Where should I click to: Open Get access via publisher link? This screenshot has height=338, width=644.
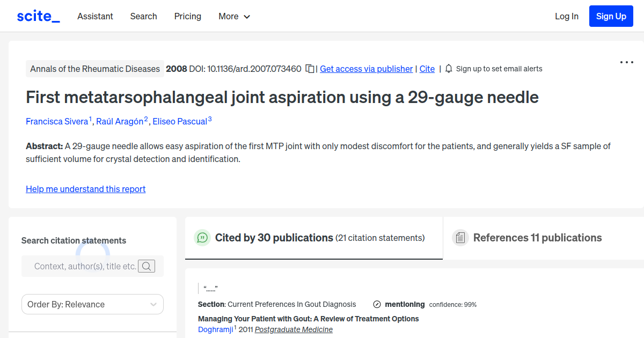click(366, 69)
